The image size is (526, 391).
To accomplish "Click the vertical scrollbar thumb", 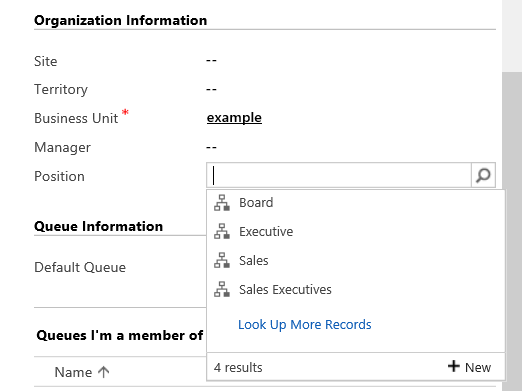I will [x=512, y=231].
